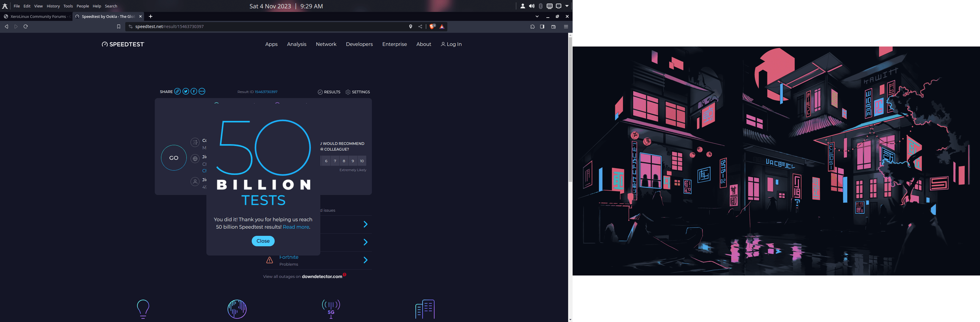Screen dimensions: 980x322
Task: Toggle the browser sidebar panel
Action: [542, 27]
